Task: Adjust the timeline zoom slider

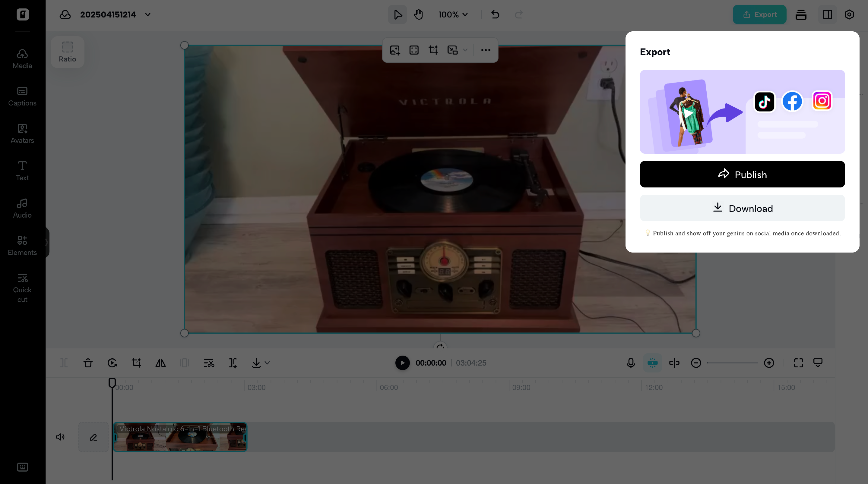Action: (x=733, y=363)
